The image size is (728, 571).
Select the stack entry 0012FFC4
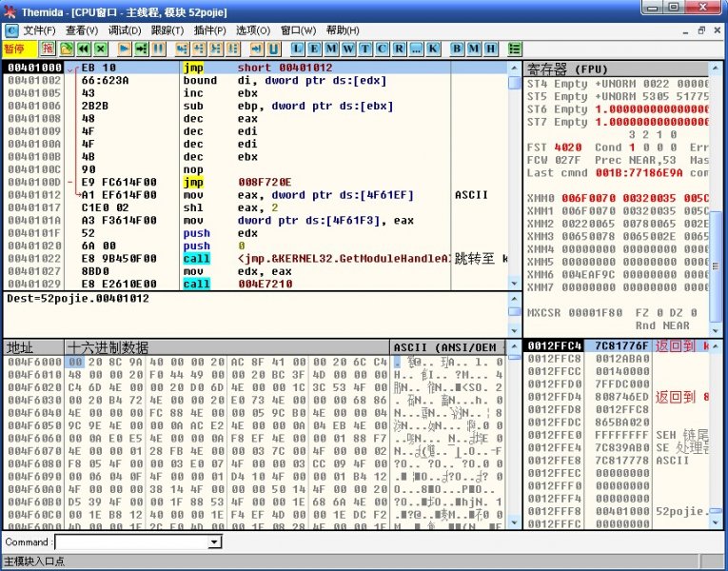click(617, 345)
